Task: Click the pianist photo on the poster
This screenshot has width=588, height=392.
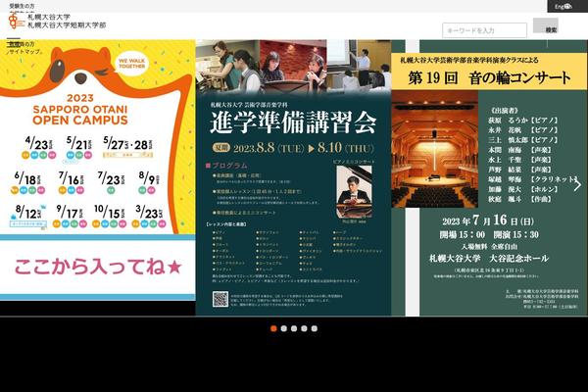Action: 354,192
